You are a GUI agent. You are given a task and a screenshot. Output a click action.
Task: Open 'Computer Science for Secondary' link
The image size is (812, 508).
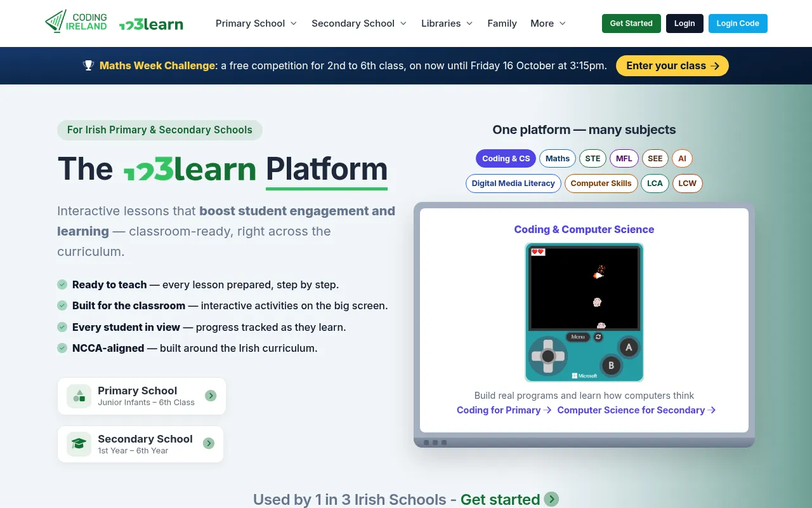[636, 410]
